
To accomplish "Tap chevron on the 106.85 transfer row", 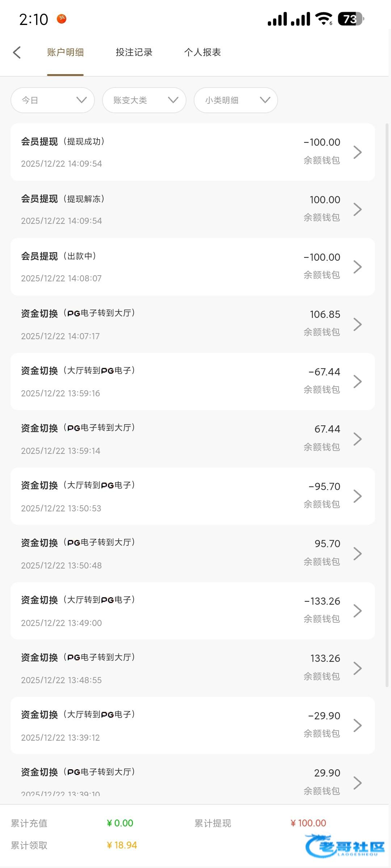I will point(357,324).
